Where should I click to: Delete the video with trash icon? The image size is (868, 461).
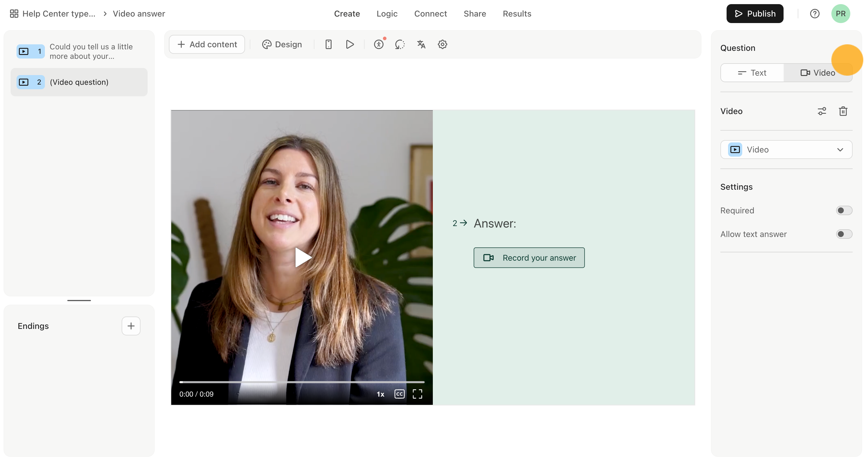(843, 111)
